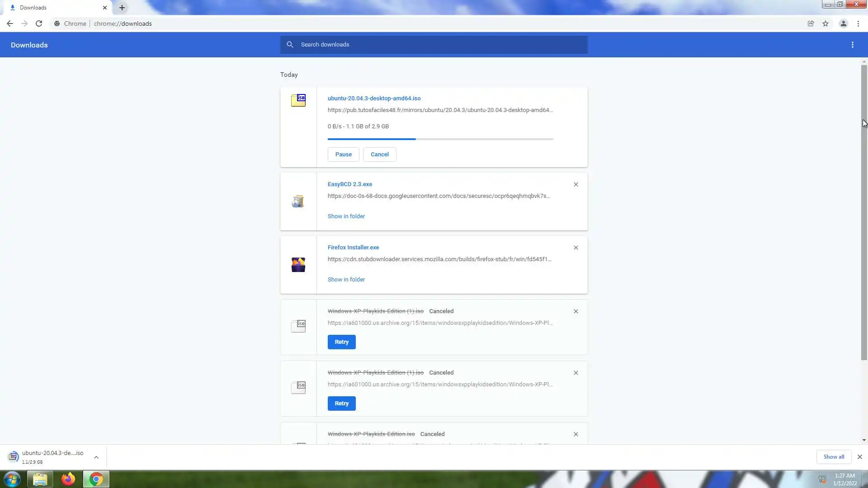The image size is (868, 488).
Task: Open a new tab
Action: (122, 8)
